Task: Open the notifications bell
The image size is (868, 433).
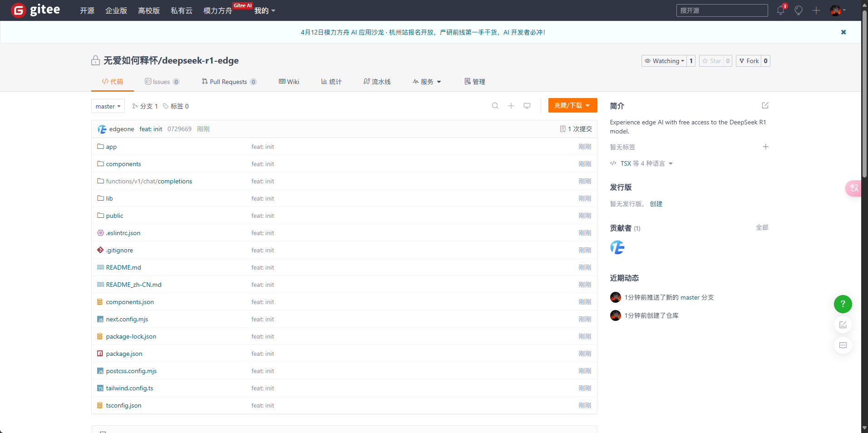Action: coord(780,10)
